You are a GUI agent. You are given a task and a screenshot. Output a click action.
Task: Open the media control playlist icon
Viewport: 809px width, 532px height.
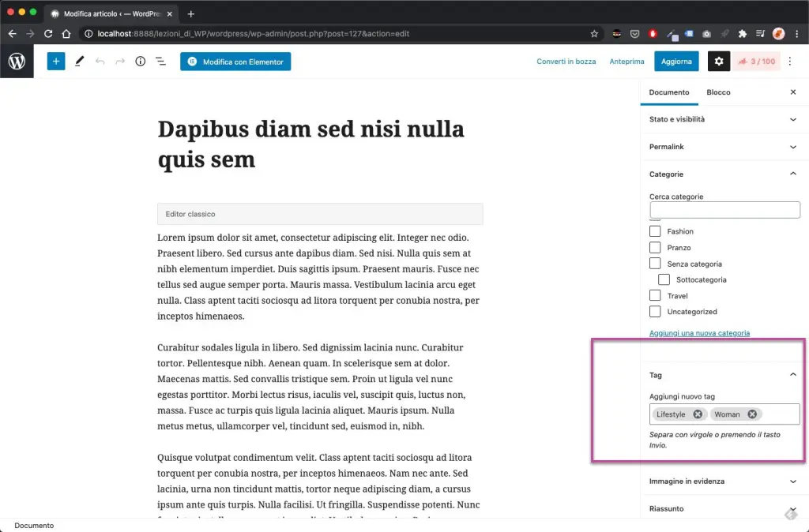[x=760, y=33]
